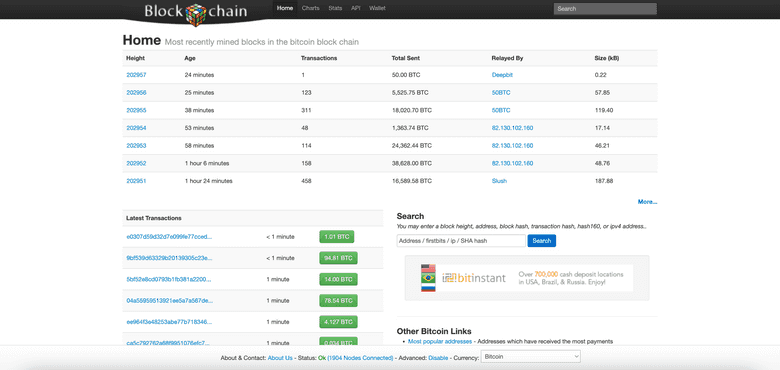Click the Russian flag in the bitinstant ad
This screenshot has width=780, height=370.
pos(428,287)
